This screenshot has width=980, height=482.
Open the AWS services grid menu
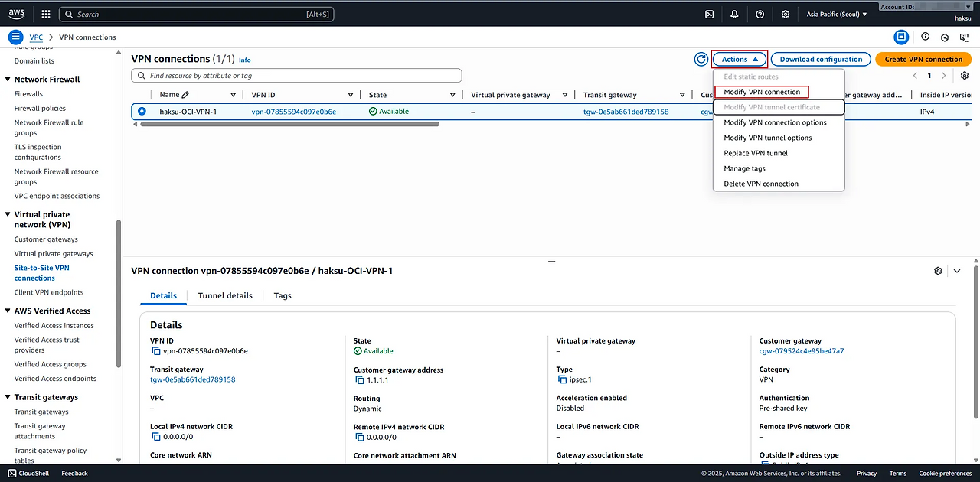click(x=45, y=14)
